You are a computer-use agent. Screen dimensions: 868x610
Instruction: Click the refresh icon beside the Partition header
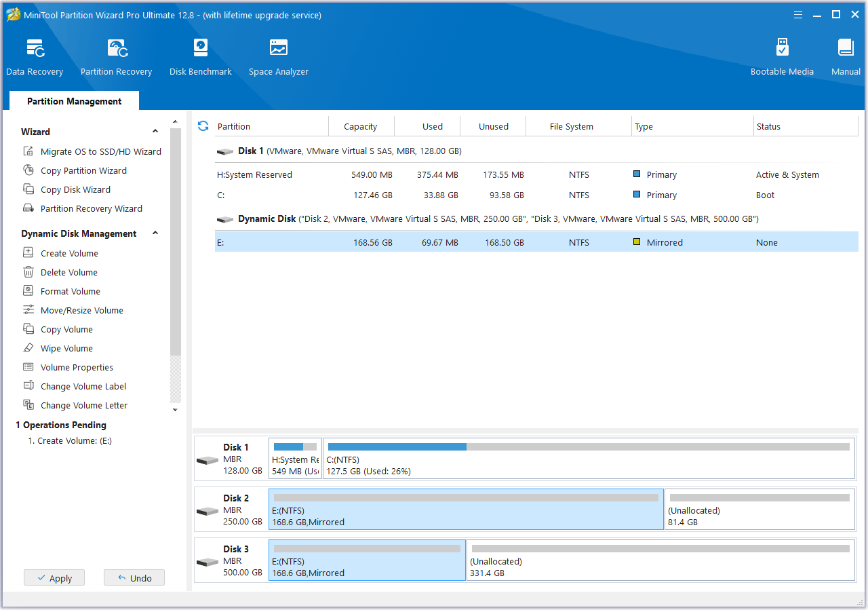(203, 126)
